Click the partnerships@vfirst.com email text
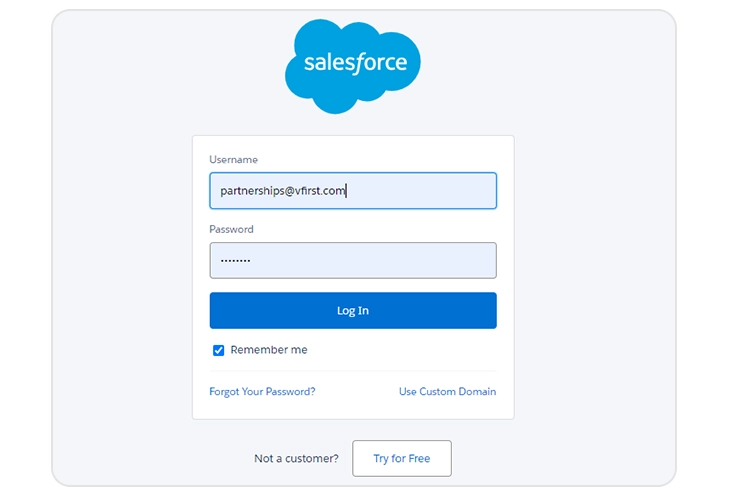This screenshot has height=500, width=730. [x=282, y=190]
